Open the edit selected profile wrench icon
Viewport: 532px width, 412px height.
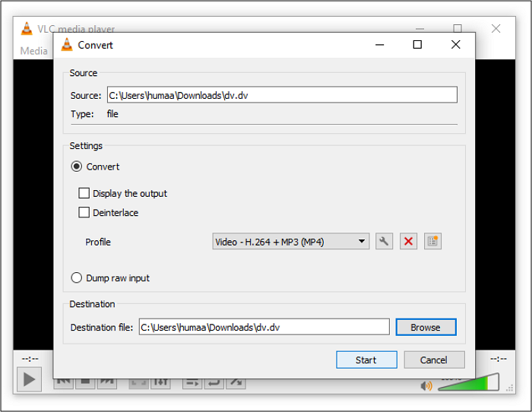coord(384,242)
